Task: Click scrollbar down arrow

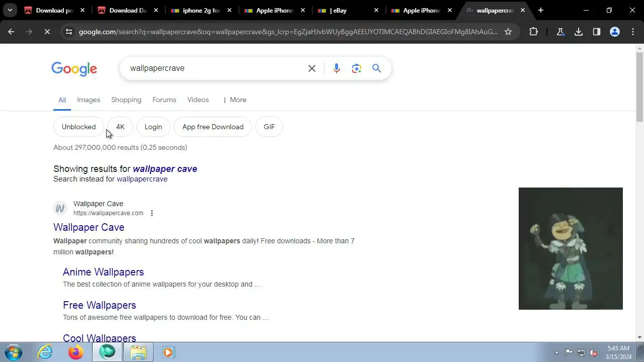Action: (639, 337)
